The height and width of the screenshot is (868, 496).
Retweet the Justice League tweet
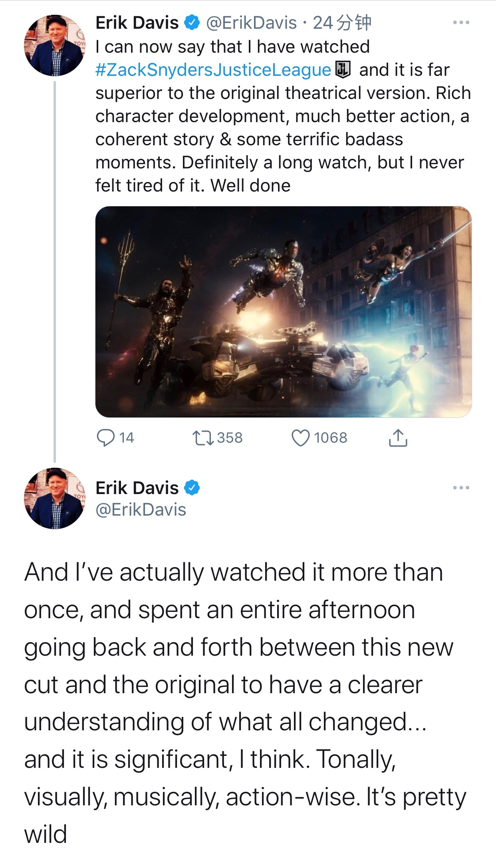tap(203, 438)
